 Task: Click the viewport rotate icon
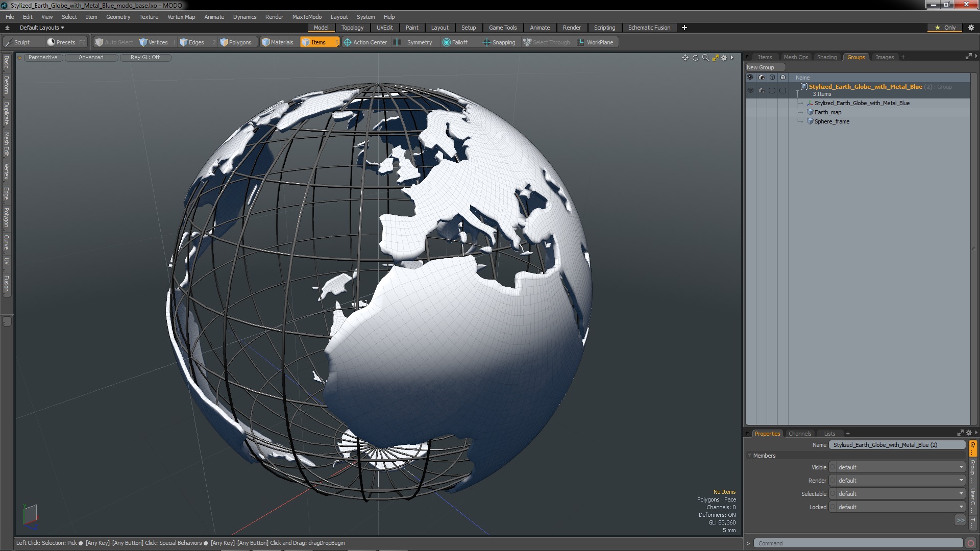click(x=695, y=58)
